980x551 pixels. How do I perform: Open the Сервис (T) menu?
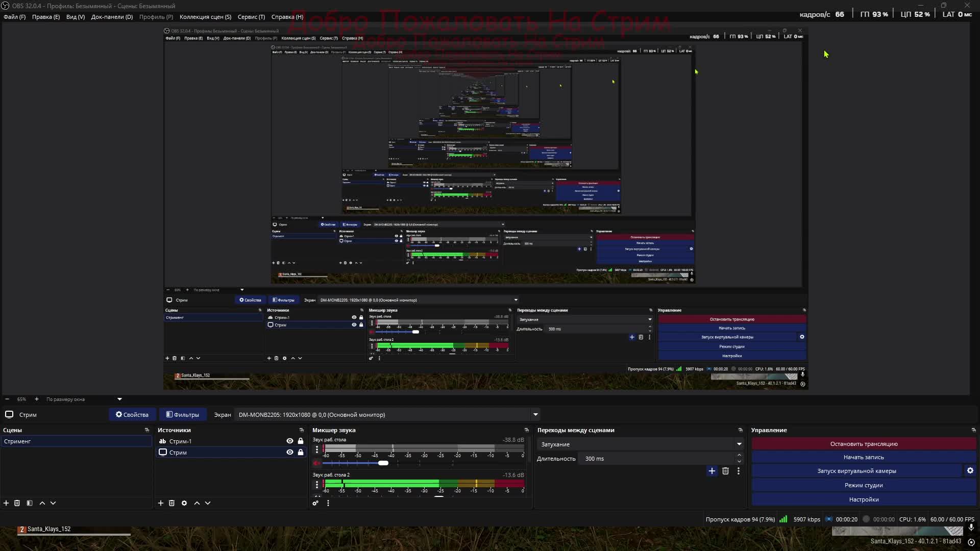pyautogui.click(x=251, y=17)
